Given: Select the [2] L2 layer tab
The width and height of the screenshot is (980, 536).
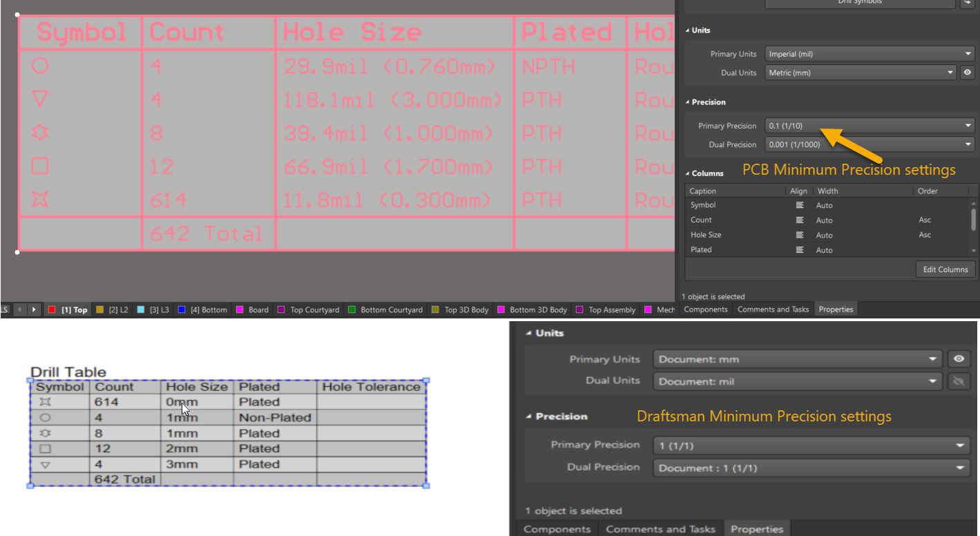Looking at the screenshot, I should point(113,310).
